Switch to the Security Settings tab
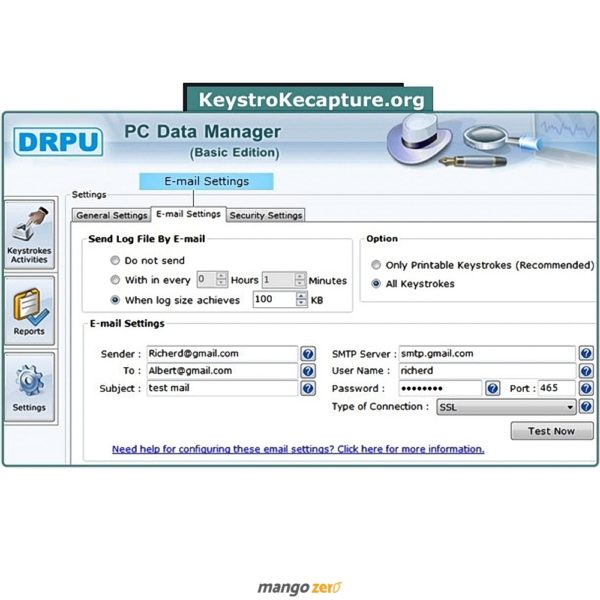600x600 pixels. [x=266, y=215]
